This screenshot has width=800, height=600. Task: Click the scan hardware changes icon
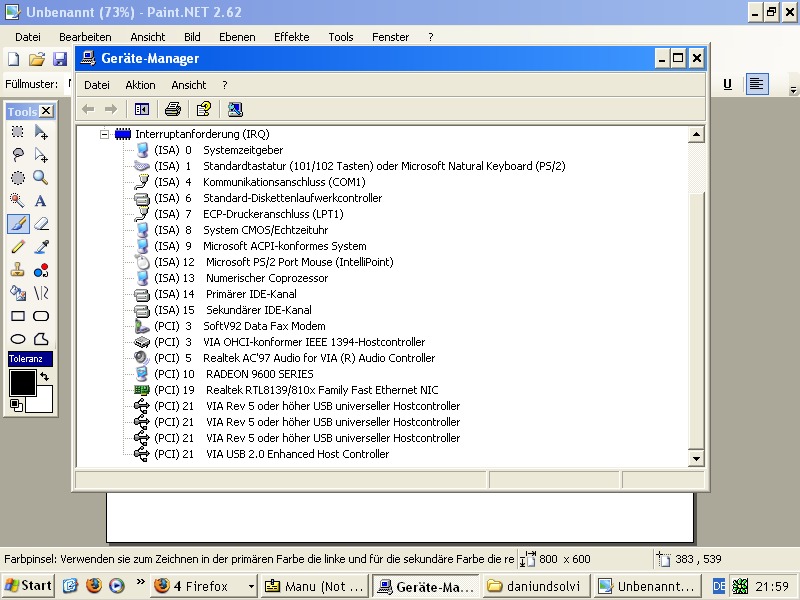tap(235, 109)
